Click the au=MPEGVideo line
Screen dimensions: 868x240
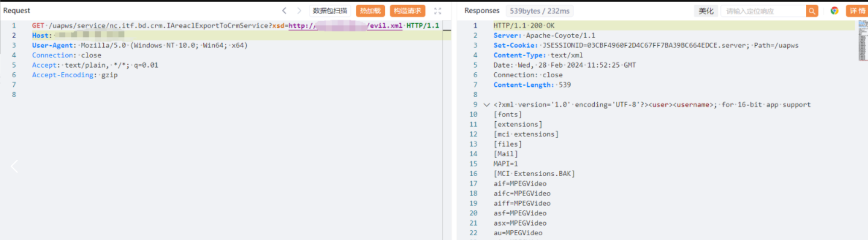click(x=518, y=233)
